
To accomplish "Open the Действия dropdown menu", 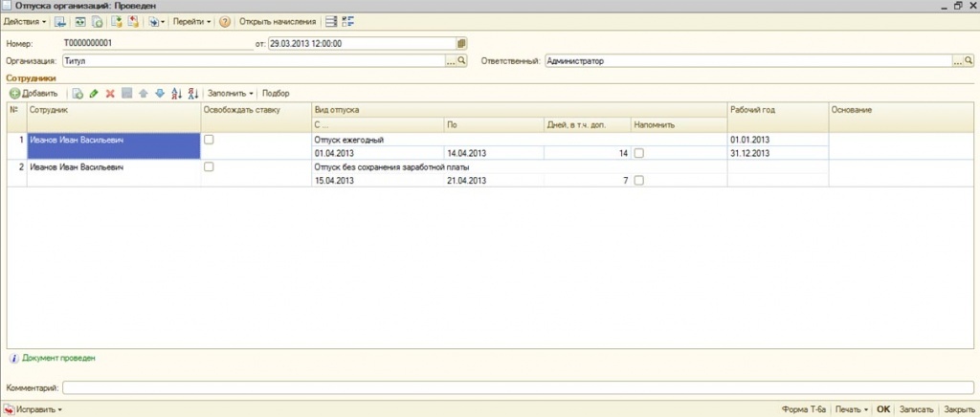I will click(25, 21).
